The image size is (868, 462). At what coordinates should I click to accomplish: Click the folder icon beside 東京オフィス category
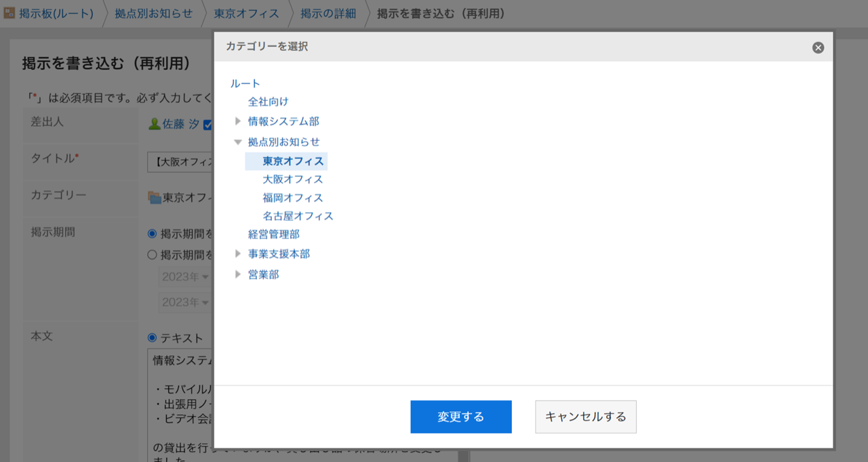tap(155, 198)
